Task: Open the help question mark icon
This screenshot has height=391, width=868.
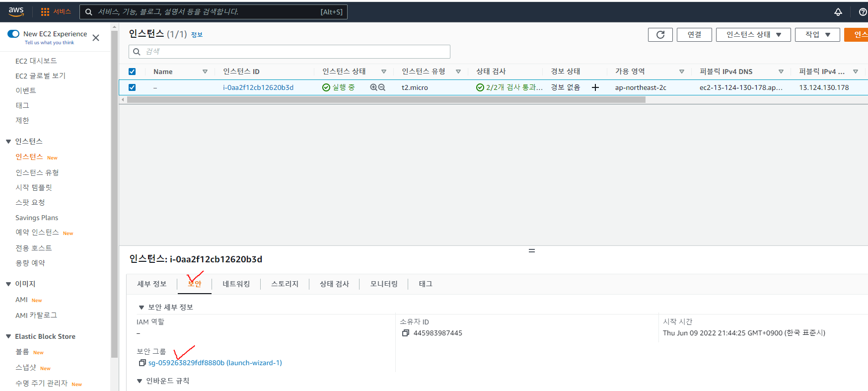Action: (x=863, y=12)
